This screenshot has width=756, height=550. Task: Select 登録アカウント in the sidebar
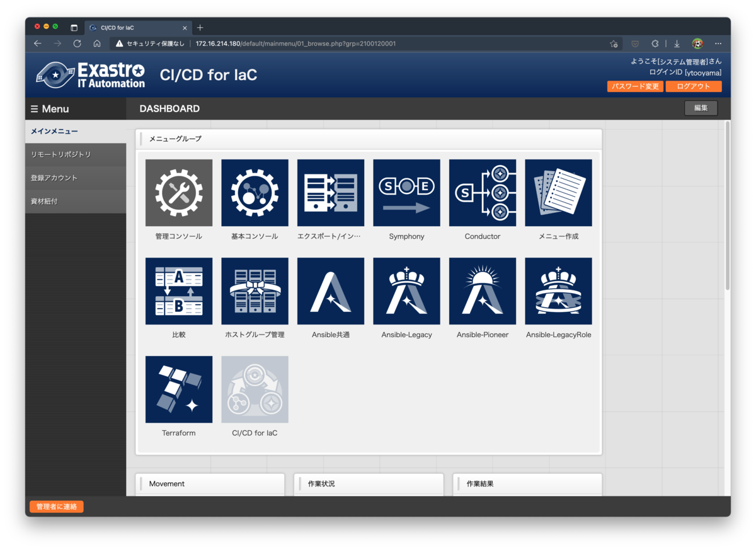click(76, 178)
